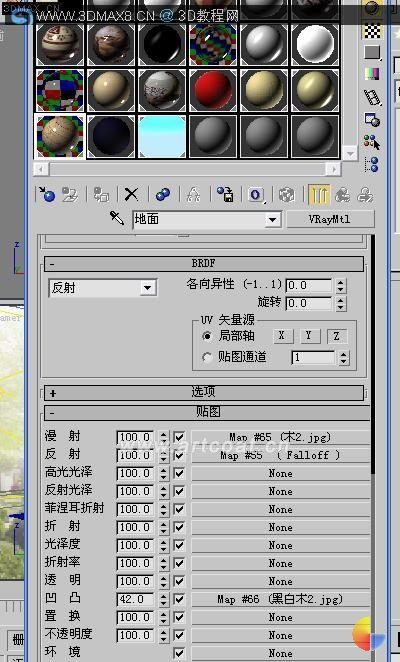
Task: Open Material/Map Navigator icon
Action: click(372, 164)
